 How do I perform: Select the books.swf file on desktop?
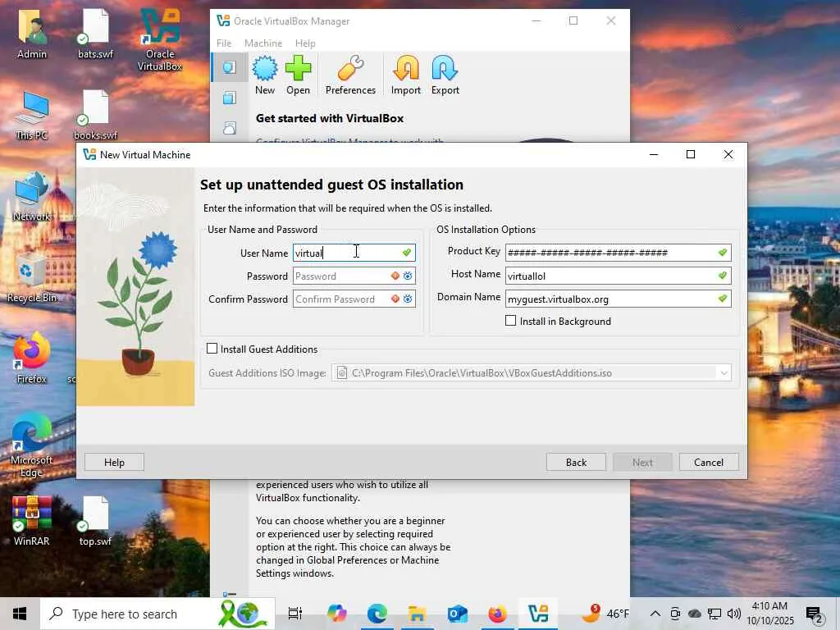tap(95, 115)
